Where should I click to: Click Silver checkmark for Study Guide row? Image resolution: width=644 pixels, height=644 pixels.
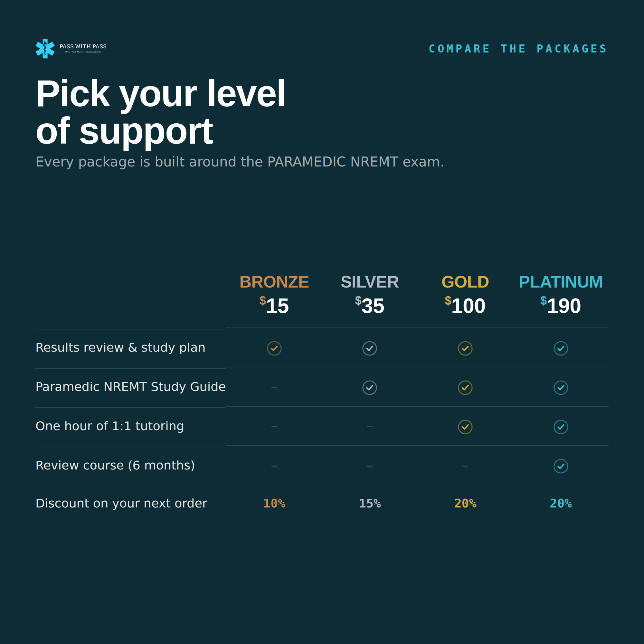pyautogui.click(x=370, y=388)
